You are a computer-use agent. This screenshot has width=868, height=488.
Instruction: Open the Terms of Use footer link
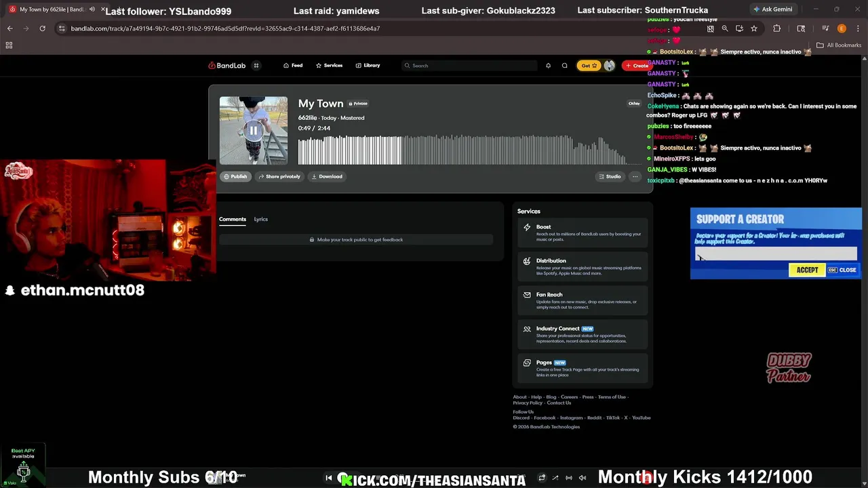pos(612,397)
